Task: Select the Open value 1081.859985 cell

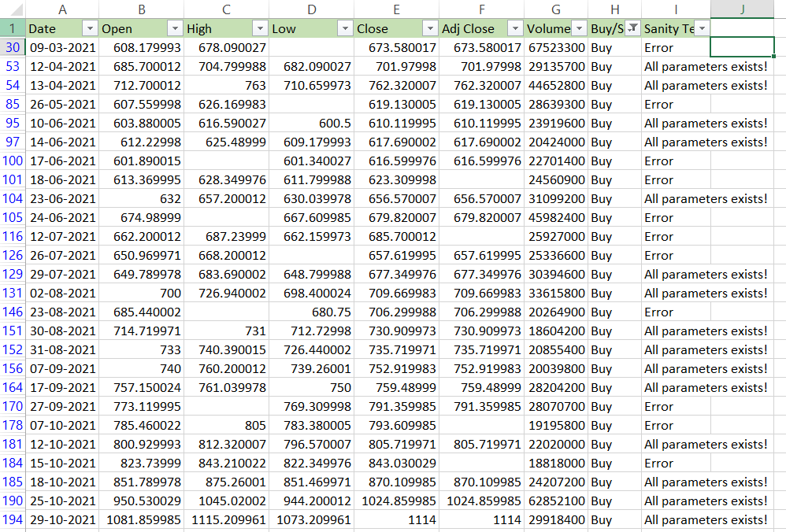Action: click(x=141, y=519)
